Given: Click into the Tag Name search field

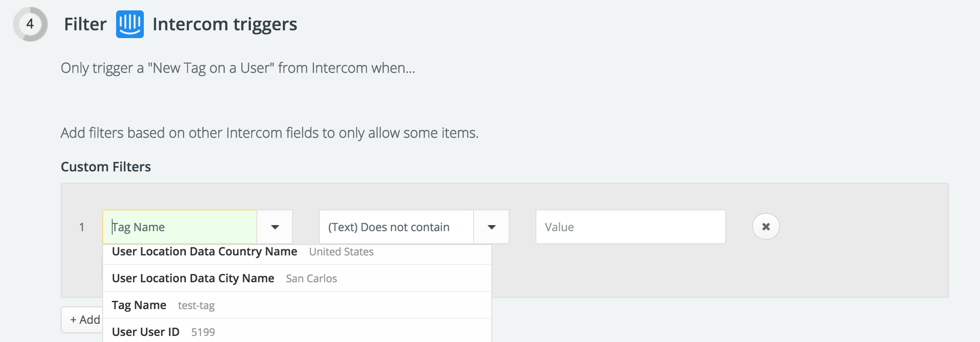Looking at the screenshot, I should pos(180,227).
